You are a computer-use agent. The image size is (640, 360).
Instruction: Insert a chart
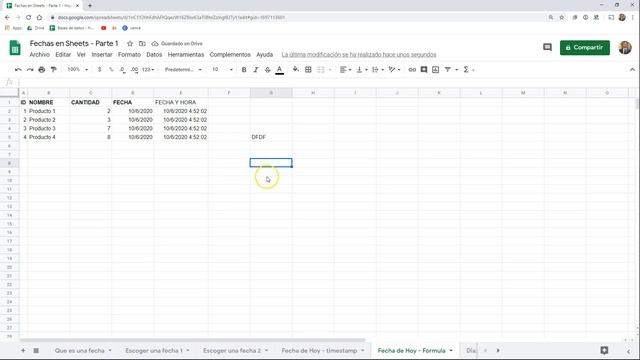pos(436,70)
